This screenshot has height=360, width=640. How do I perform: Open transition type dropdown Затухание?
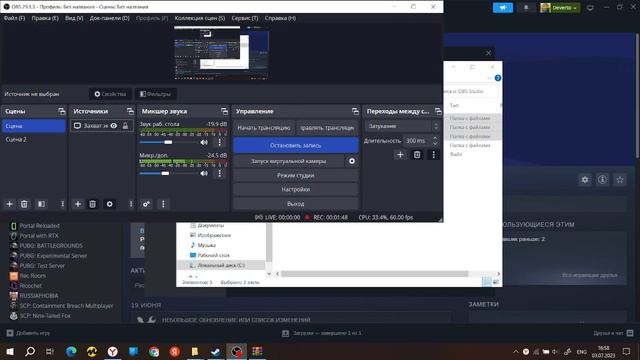tap(402, 126)
